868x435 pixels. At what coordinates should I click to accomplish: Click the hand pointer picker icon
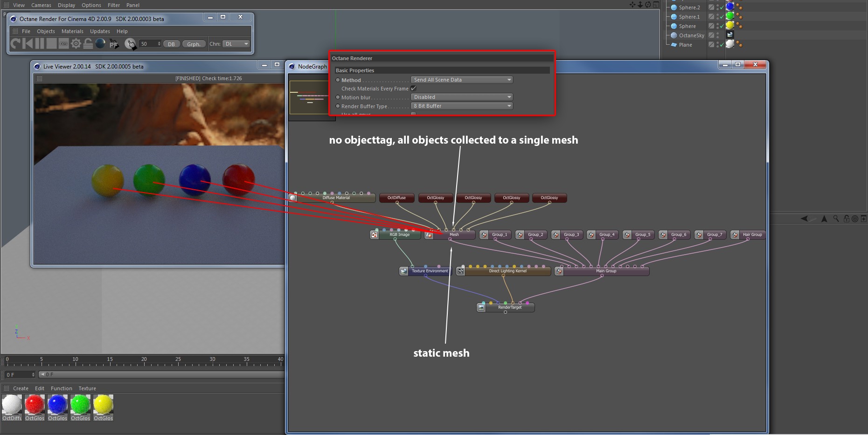(131, 44)
